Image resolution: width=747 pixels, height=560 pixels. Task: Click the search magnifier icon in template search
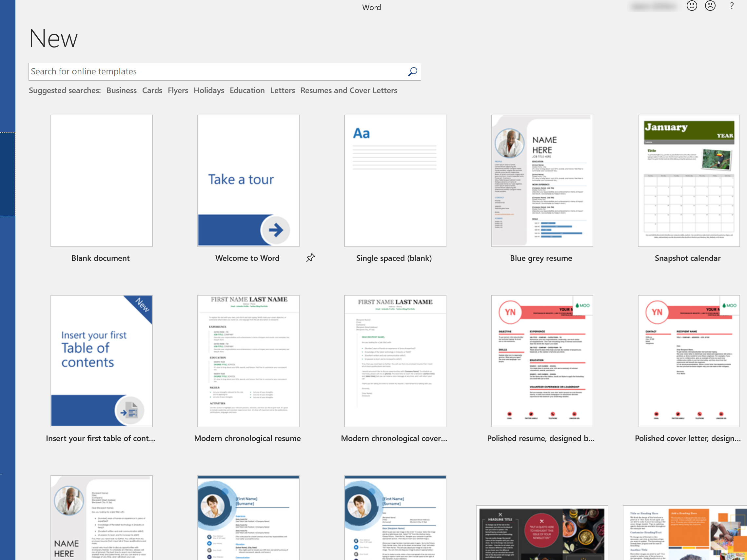coord(412,71)
